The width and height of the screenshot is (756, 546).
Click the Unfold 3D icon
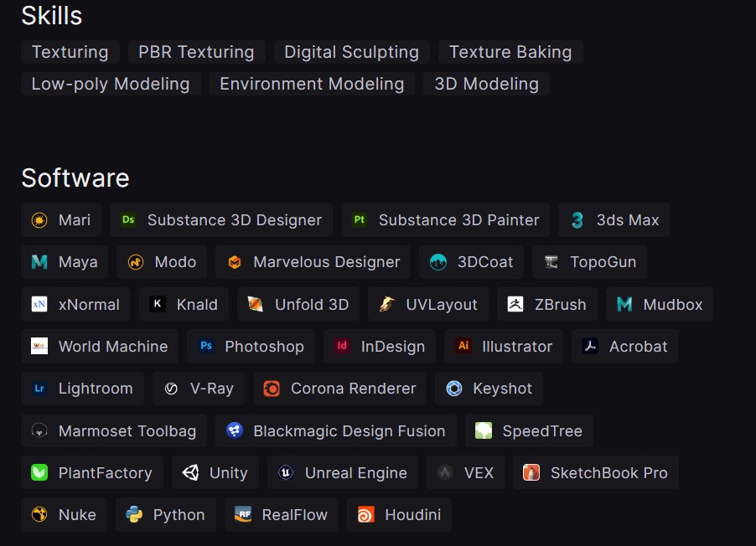256,304
